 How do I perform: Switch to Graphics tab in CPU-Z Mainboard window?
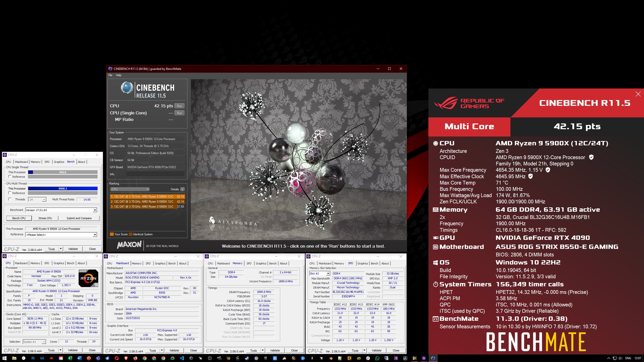[x=160, y=263]
